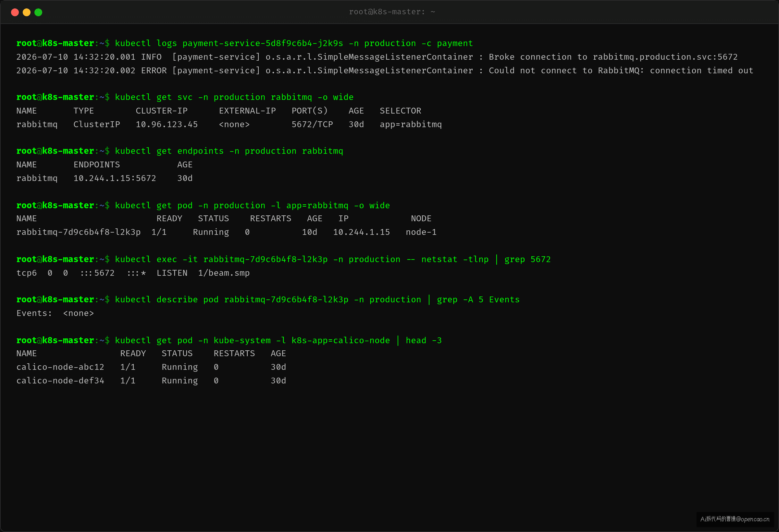
Task: Select pod name rabbitmq-7d9c6b4f8-l2k3p in pod table
Action: pyautogui.click(x=79, y=232)
